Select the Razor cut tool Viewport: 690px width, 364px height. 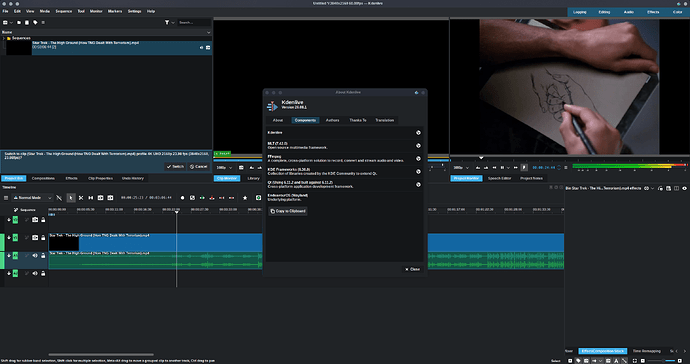click(x=81, y=198)
